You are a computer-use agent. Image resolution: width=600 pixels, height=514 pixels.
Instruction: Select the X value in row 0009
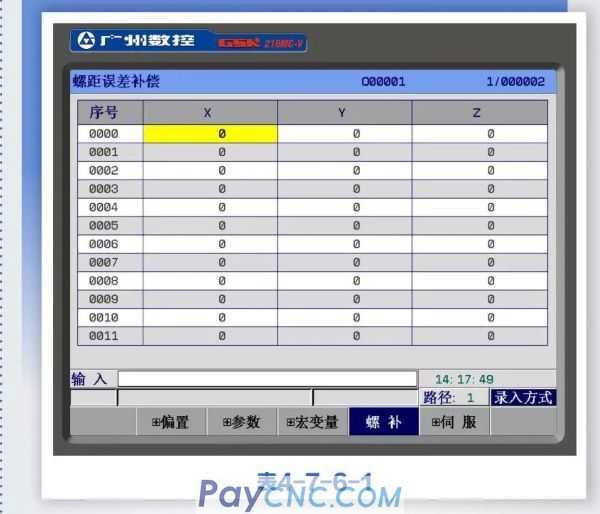coord(221,299)
